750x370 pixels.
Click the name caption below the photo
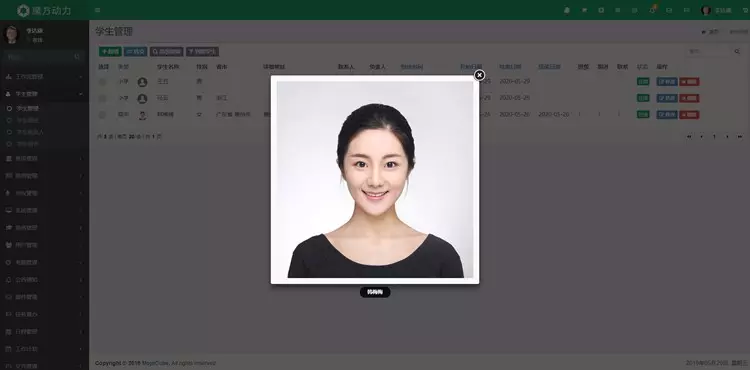(375, 292)
